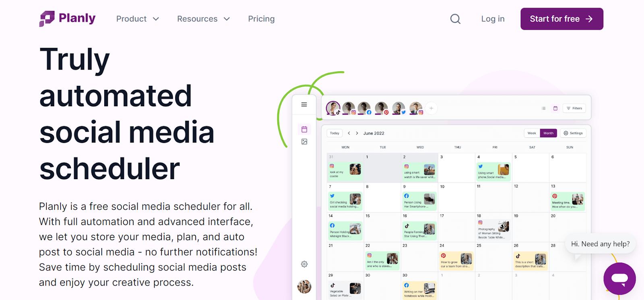The height and width of the screenshot is (300, 644).
Task: Click the MON column header
Action: (x=345, y=147)
